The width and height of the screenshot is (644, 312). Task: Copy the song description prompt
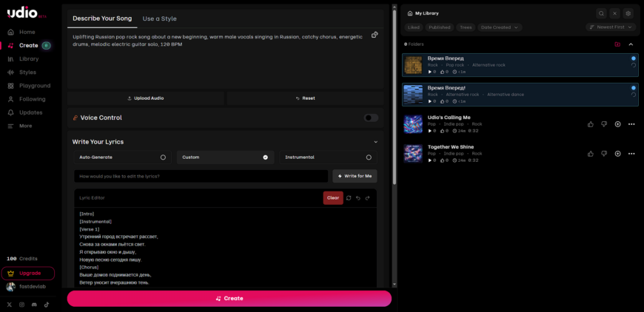[375, 35]
